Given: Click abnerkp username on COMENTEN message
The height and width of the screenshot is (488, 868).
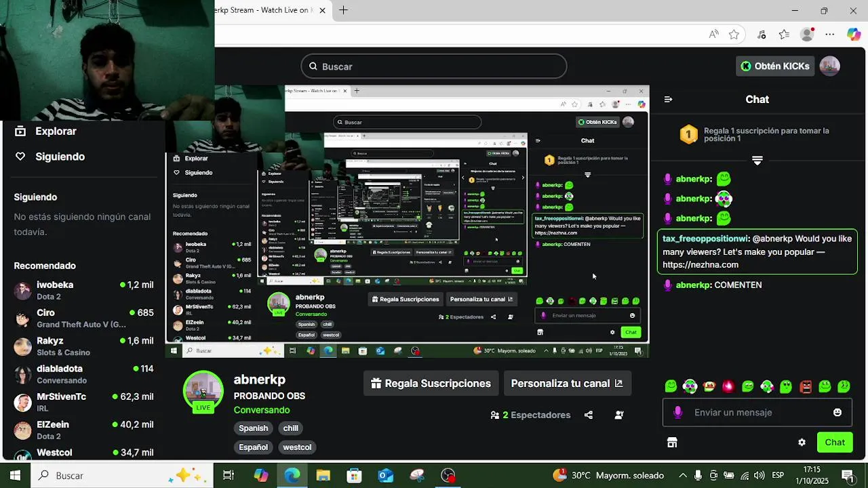Looking at the screenshot, I should [x=693, y=285].
